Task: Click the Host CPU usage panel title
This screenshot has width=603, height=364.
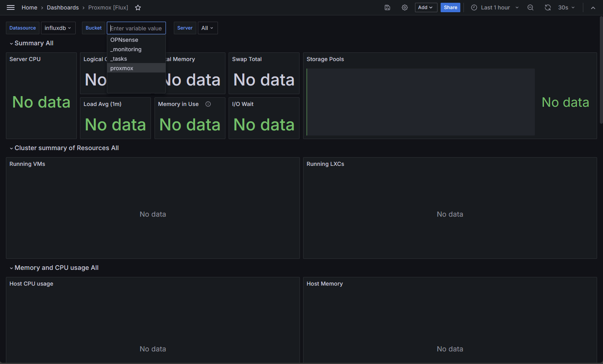Action: click(31, 284)
